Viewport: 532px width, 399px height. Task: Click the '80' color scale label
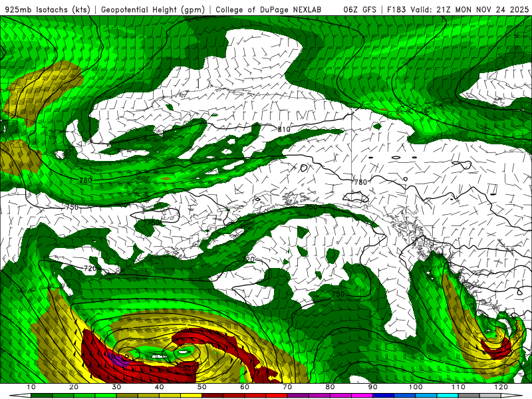[x=330, y=387]
